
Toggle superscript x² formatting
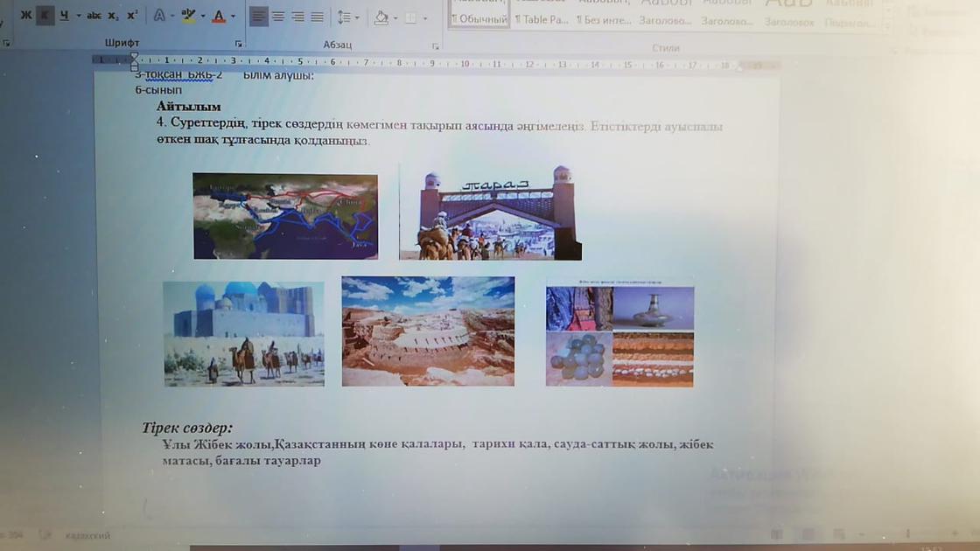[132, 15]
